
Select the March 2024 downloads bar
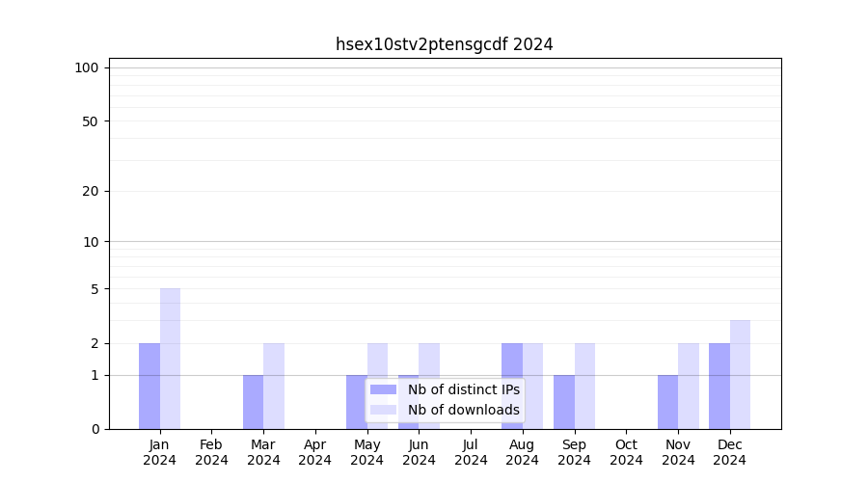coord(274,386)
